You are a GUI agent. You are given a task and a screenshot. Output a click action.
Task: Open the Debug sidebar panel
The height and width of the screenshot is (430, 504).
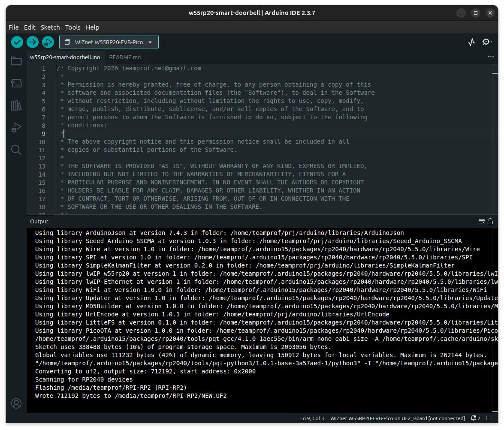click(x=16, y=128)
